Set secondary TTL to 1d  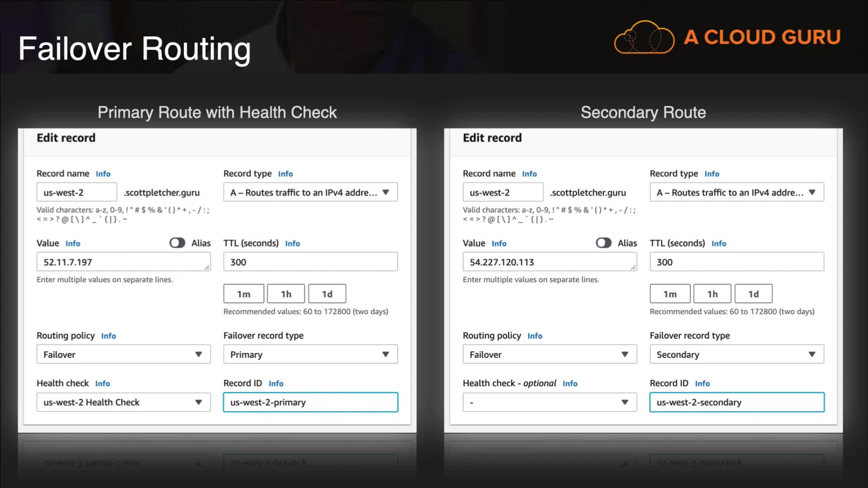coord(753,294)
